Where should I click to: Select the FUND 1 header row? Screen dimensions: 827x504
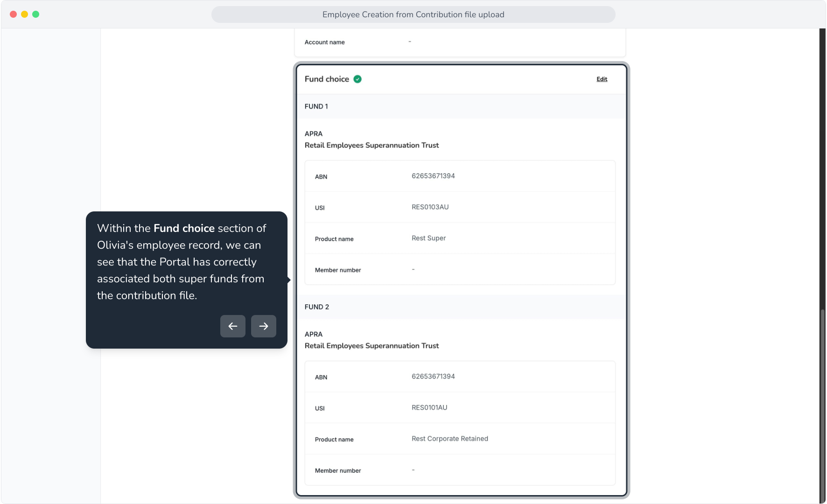[x=461, y=106]
